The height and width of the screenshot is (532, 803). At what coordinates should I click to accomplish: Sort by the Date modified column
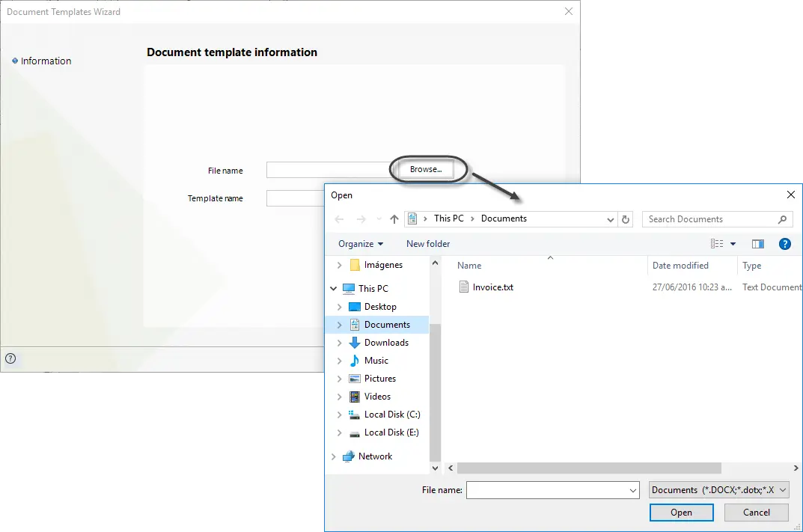(680, 265)
